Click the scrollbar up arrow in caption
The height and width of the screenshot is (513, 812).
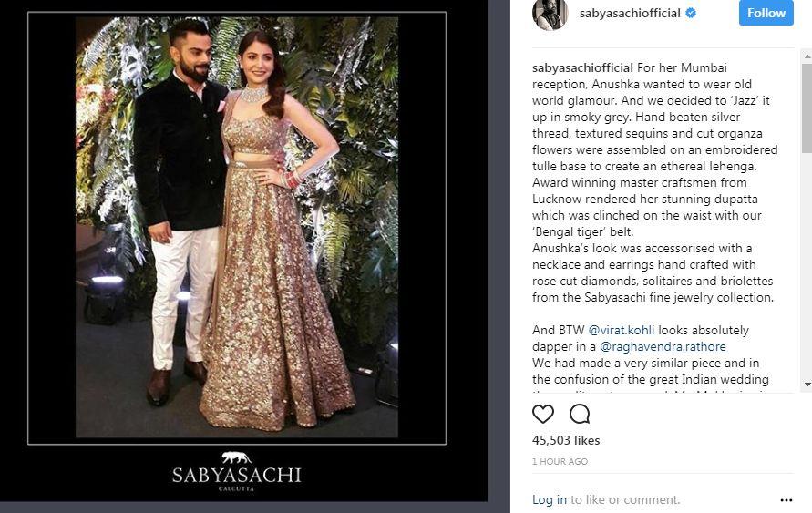807,55
